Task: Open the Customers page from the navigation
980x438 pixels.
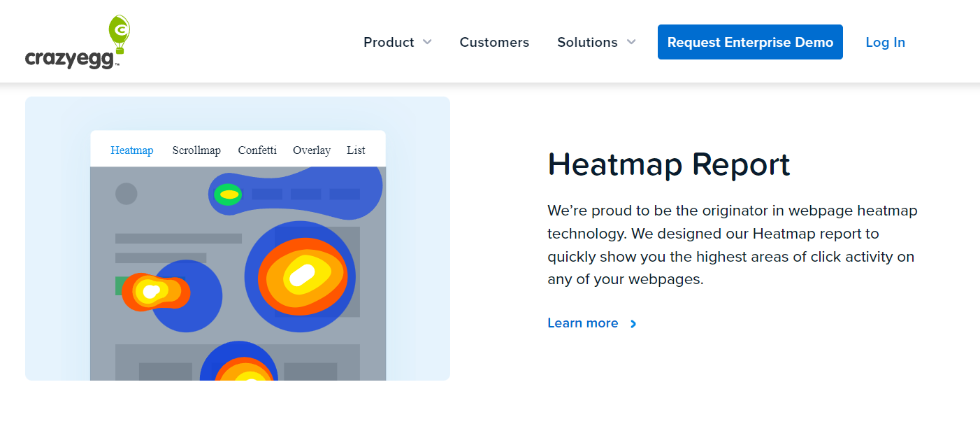Action: click(494, 42)
